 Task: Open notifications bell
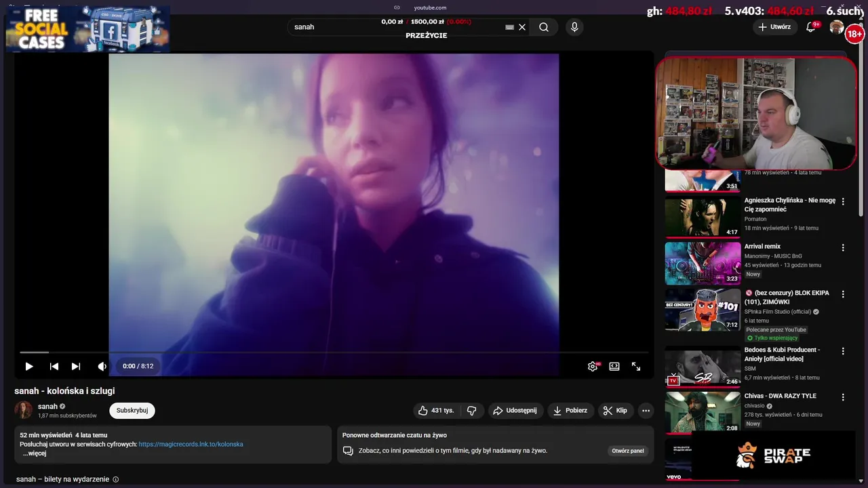[x=810, y=27]
